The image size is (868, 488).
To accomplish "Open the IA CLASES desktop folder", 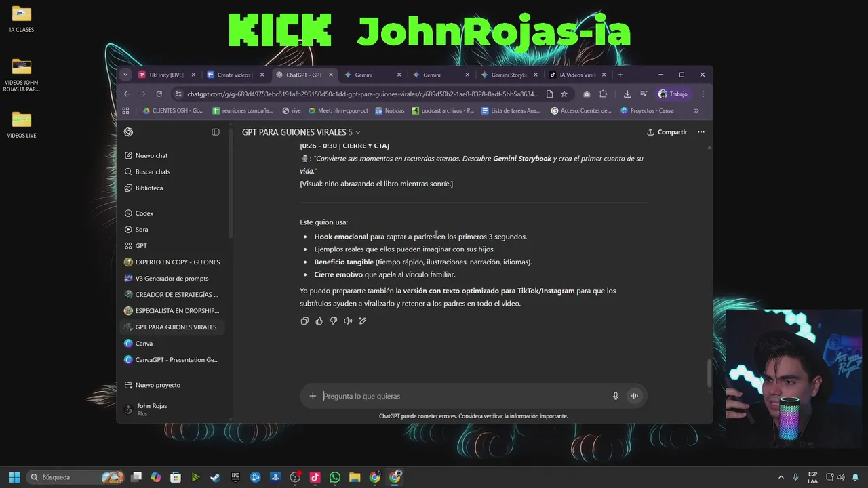I will click(x=22, y=19).
